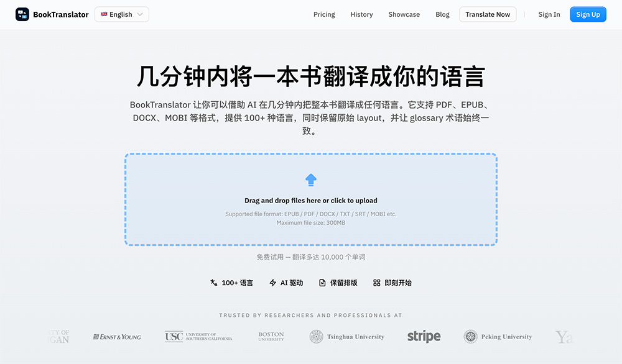Click the BookTranslator logo icon

pyautogui.click(x=22, y=14)
